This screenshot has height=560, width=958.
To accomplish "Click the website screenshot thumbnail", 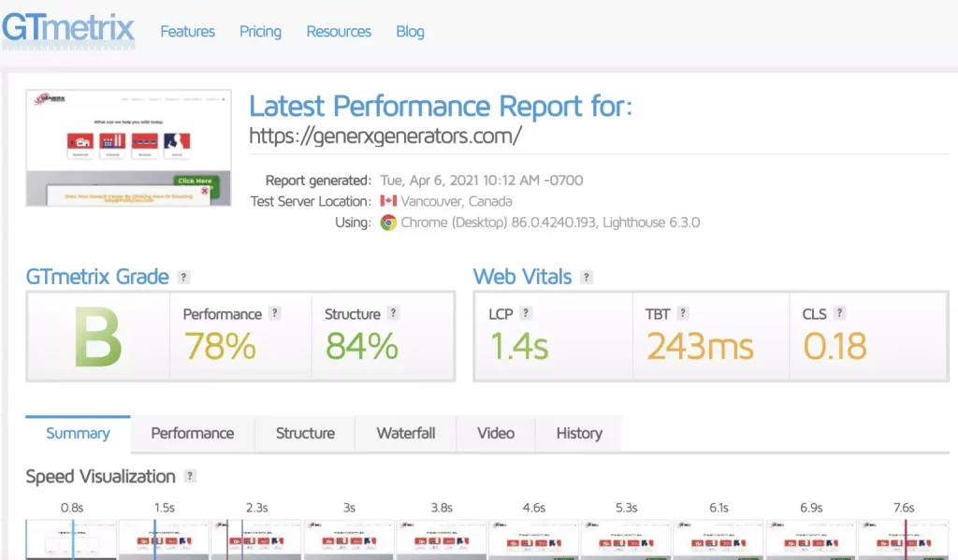I will (x=128, y=147).
